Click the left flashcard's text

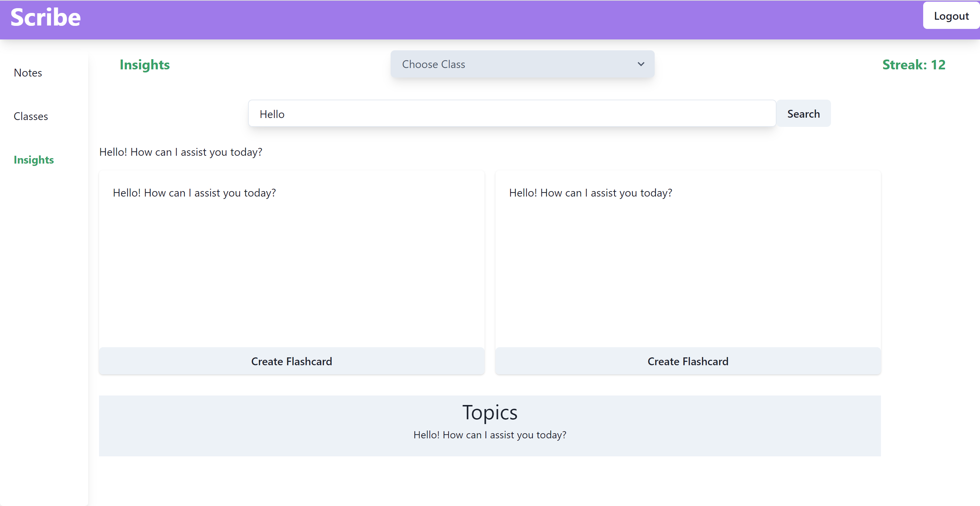tap(194, 193)
